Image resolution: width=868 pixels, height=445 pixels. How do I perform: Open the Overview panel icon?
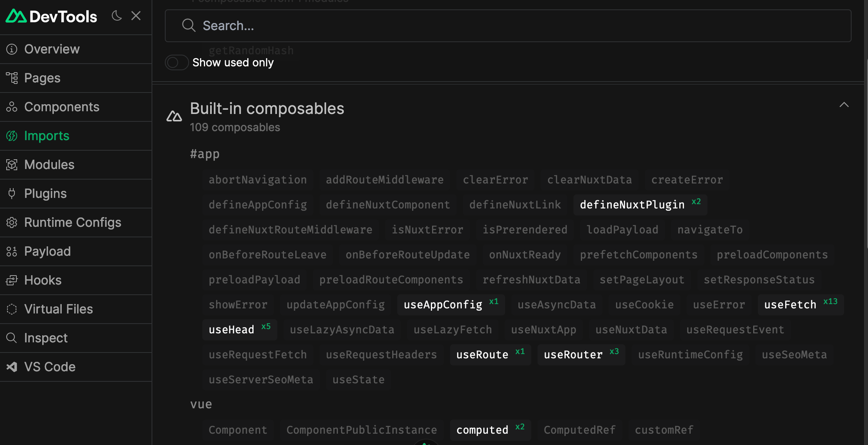coord(11,49)
